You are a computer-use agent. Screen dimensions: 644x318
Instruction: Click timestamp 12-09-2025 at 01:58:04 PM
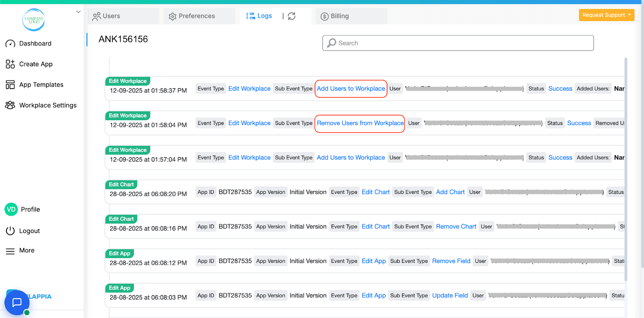coord(148,125)
